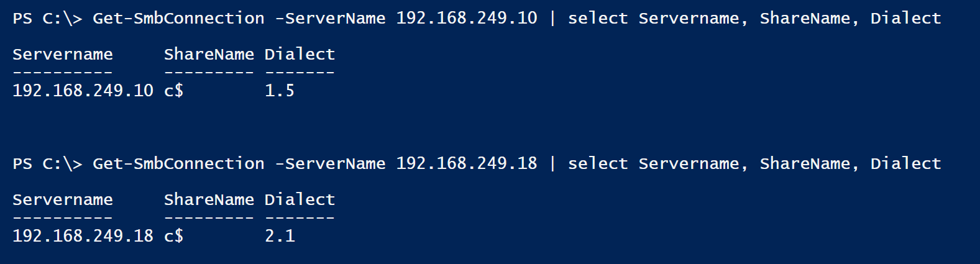
Task: Click the c$ share beside 192.168.249.10
Action: [173, 91]
